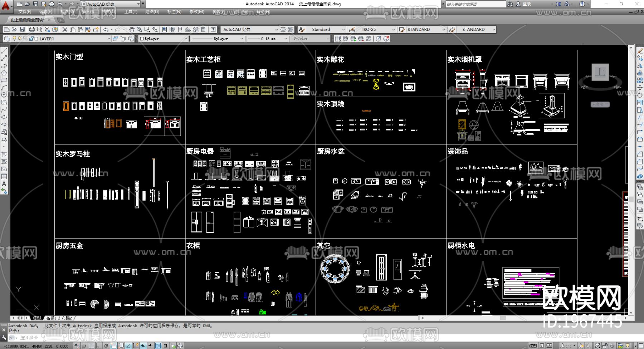Click the Save floppy disk icon
Viewport: 644px width, 349px height.
pos(22,30)
